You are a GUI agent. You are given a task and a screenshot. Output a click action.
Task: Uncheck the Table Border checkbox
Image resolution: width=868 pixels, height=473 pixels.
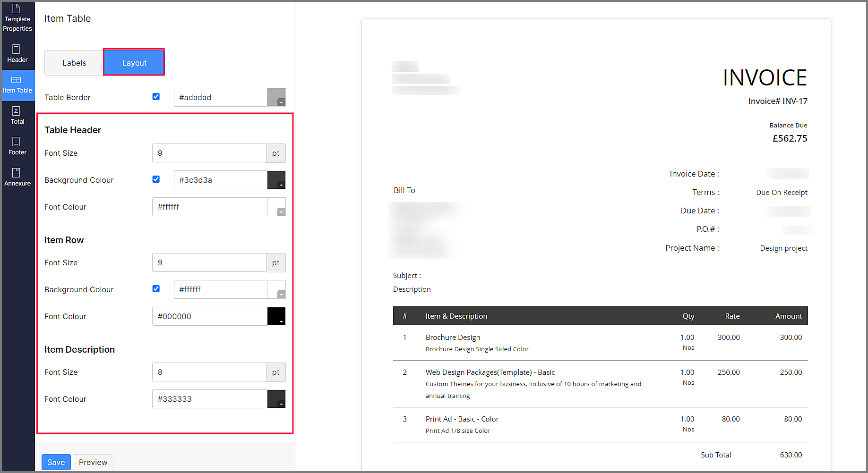click(x=156, y=96)
